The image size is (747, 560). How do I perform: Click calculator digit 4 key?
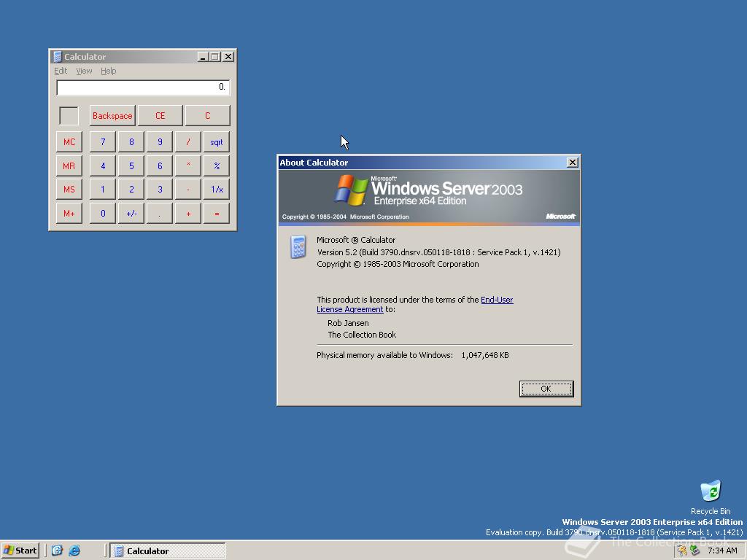point(102,166)
